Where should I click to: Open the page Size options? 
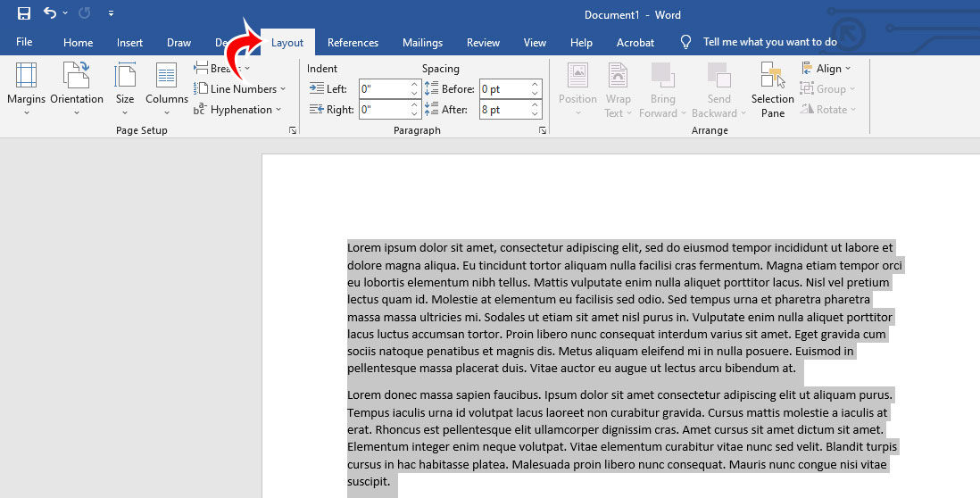(125, 89)
